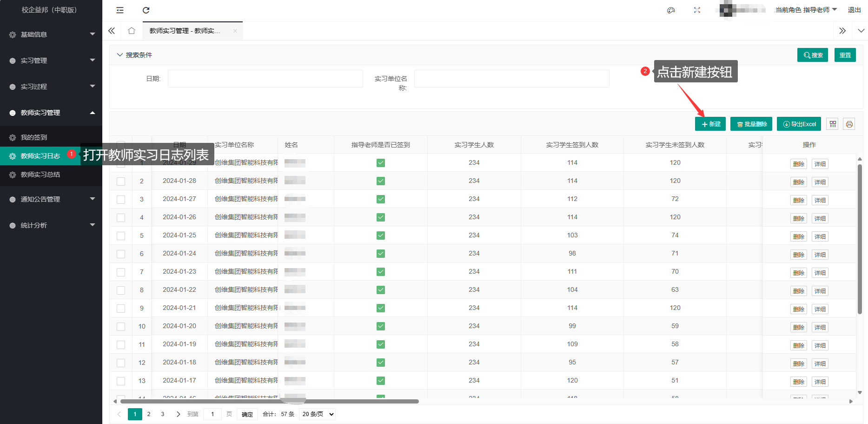Viewport: 868px width, 424px height.
Task: Tick the checkbox for row 10
Action: [121, 327]
